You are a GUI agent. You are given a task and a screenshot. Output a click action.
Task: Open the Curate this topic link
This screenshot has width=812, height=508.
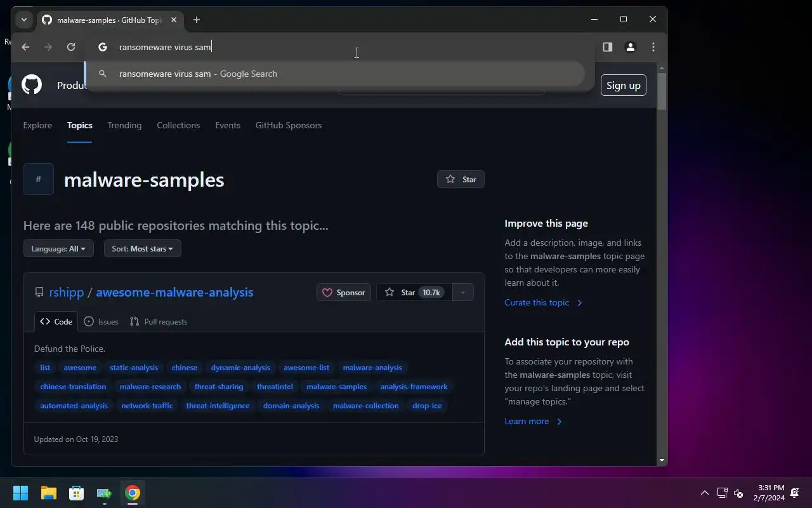(x=543, y=302)
